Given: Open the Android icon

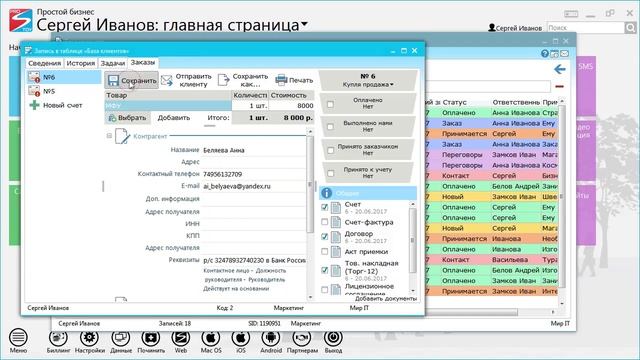Looking at the screenshot, I should click(271, 338).
